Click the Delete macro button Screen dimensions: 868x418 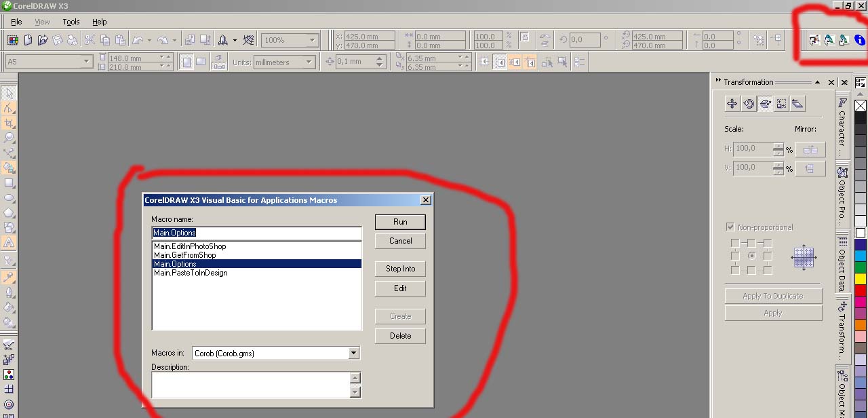click(400, 336)
